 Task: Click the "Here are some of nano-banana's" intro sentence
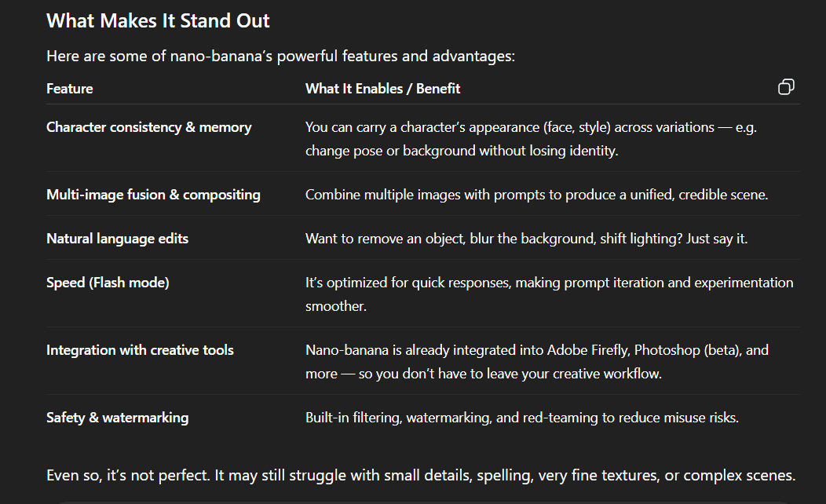pyautogui.click(x=280, y=57)
